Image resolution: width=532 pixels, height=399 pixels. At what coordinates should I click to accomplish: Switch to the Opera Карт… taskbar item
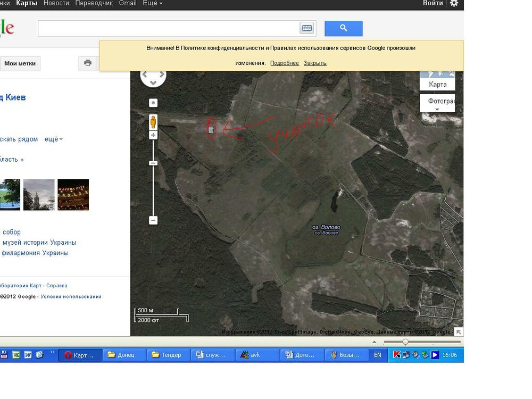(80, 355)
